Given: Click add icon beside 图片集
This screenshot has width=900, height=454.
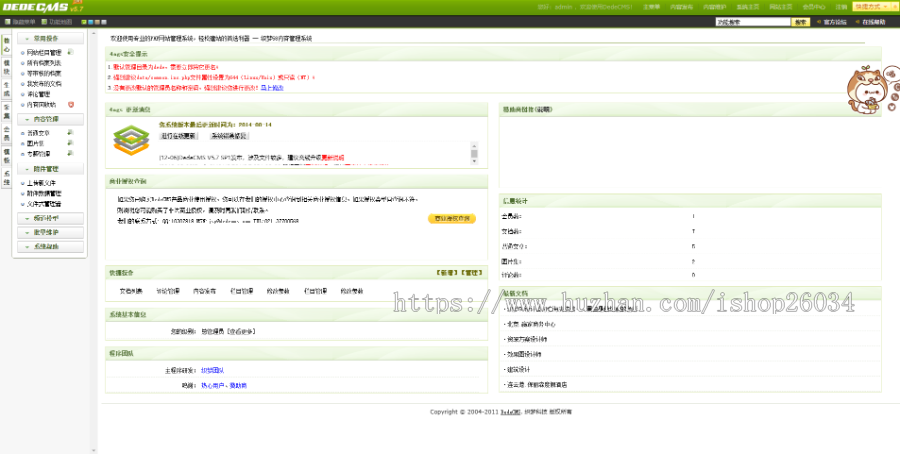Looking at the screenshot, I should click(70, 143).
